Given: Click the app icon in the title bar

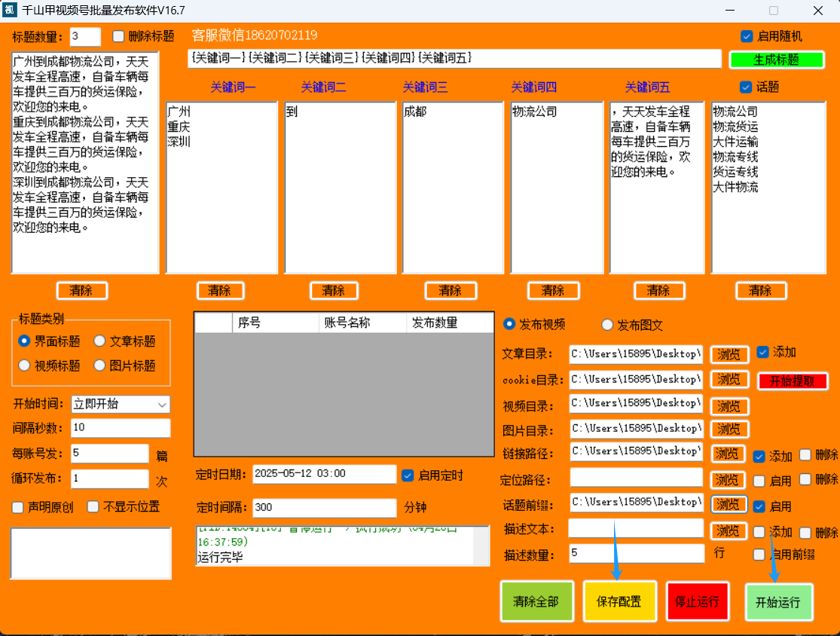Looking at the screenshot, I should point(10,11).
